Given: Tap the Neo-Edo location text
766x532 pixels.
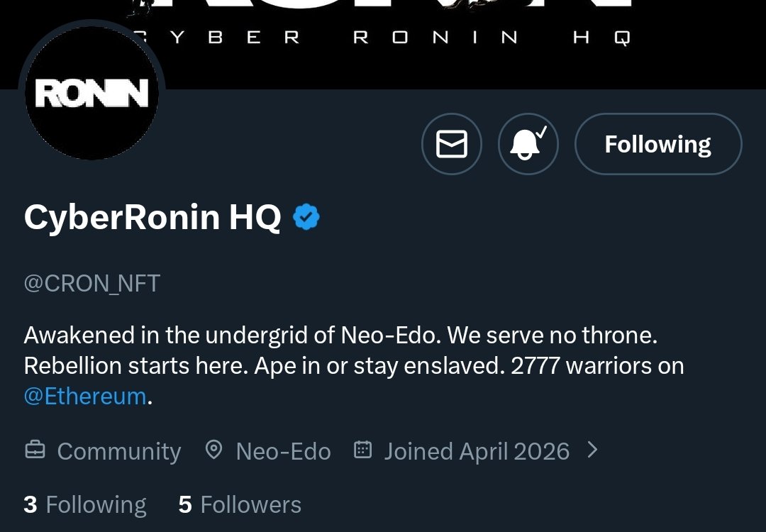Looking at the screenshot, I should [283, 451].
